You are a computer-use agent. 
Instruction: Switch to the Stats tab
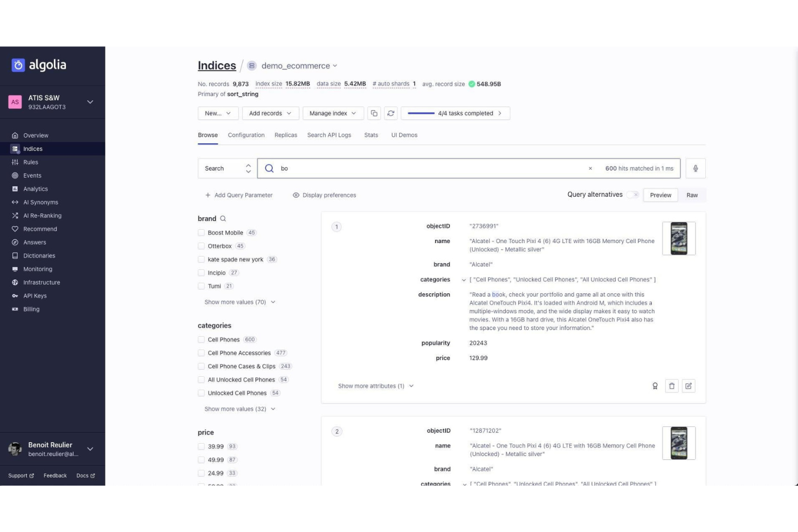[371, 135]
